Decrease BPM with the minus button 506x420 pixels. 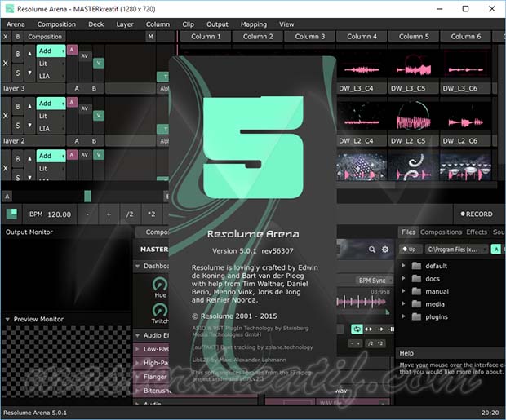(87, 214)
